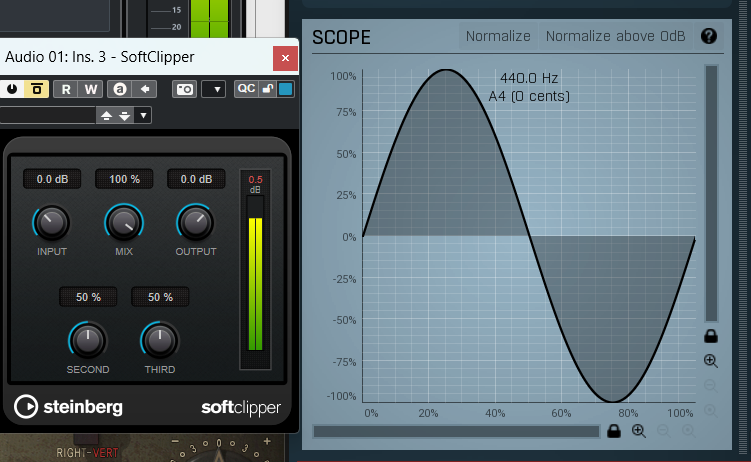The width and height of the screenshot is (751, 462).
Task: Enable Write automation W button
Action: (x=91, y=89)
